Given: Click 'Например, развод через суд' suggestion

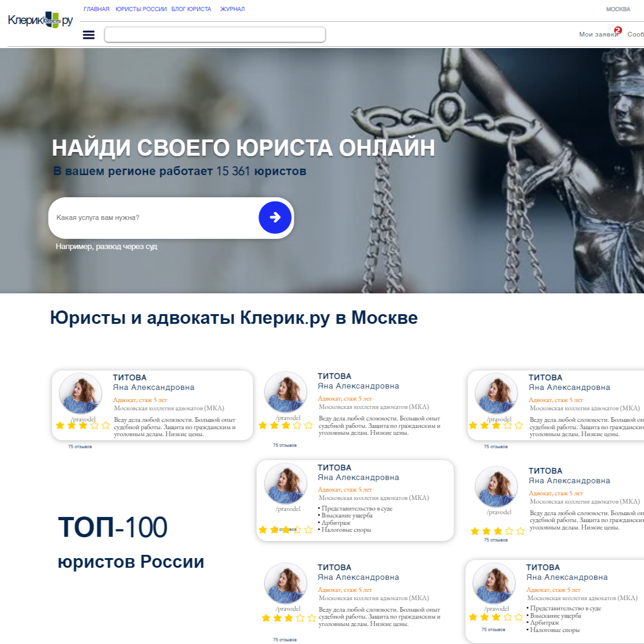Looking at the screenshot, I should click(106, 247).
